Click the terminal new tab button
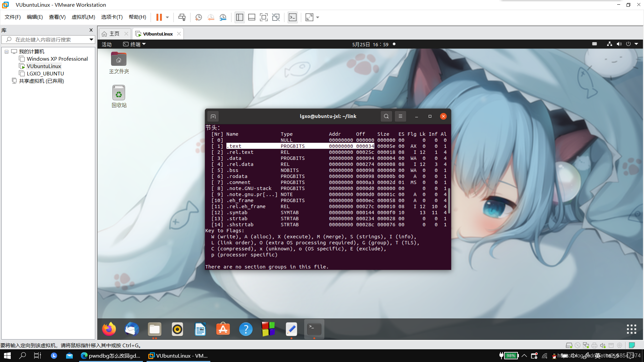 pyautogui.click(x=213, y=116)
